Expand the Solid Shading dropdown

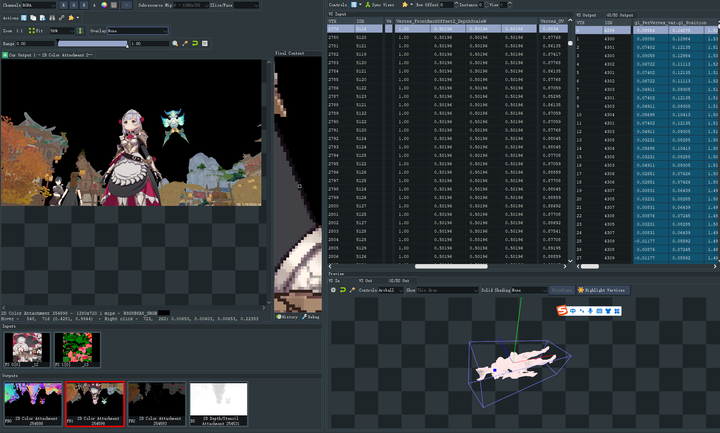click(x=529, y=290)
